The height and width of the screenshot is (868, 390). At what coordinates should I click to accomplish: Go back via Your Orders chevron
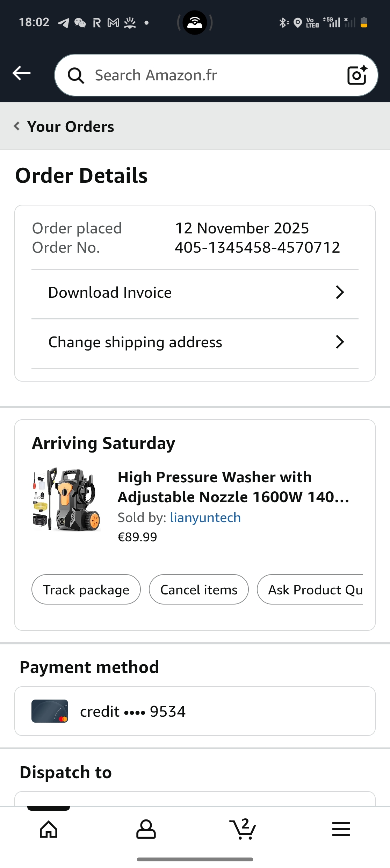17,126
